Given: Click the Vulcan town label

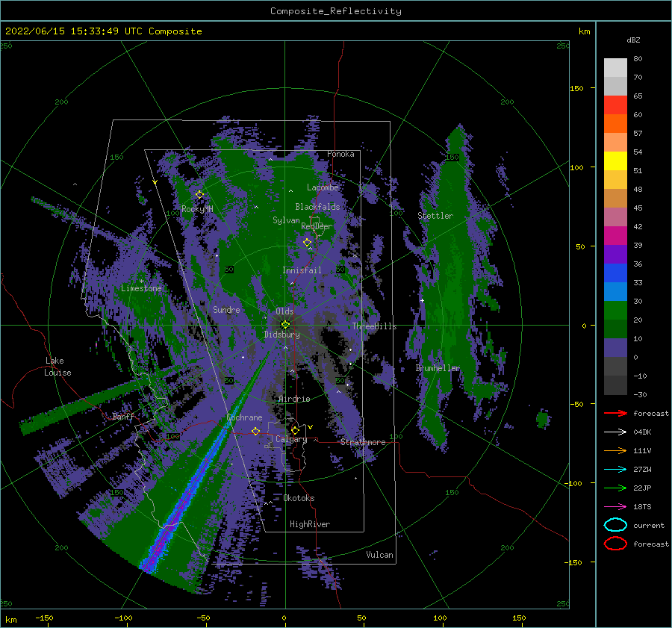Looking at the screenshot, I should point(380,555).
